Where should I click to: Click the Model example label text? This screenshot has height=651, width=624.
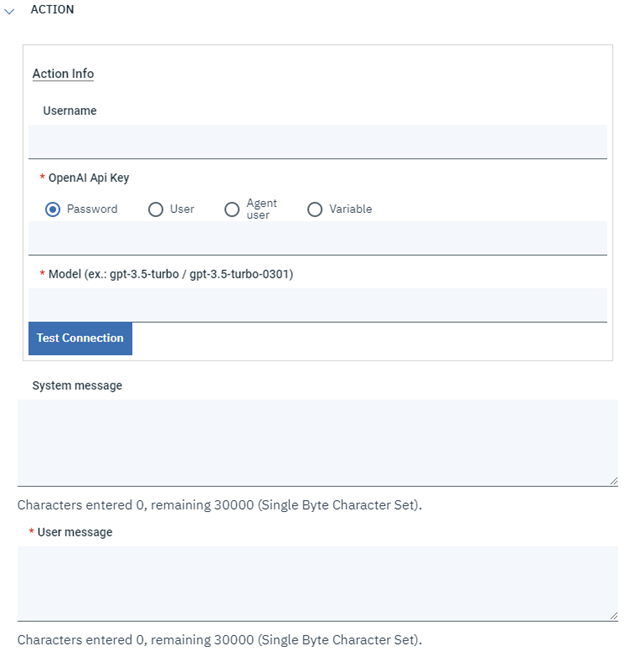(170, 274)
